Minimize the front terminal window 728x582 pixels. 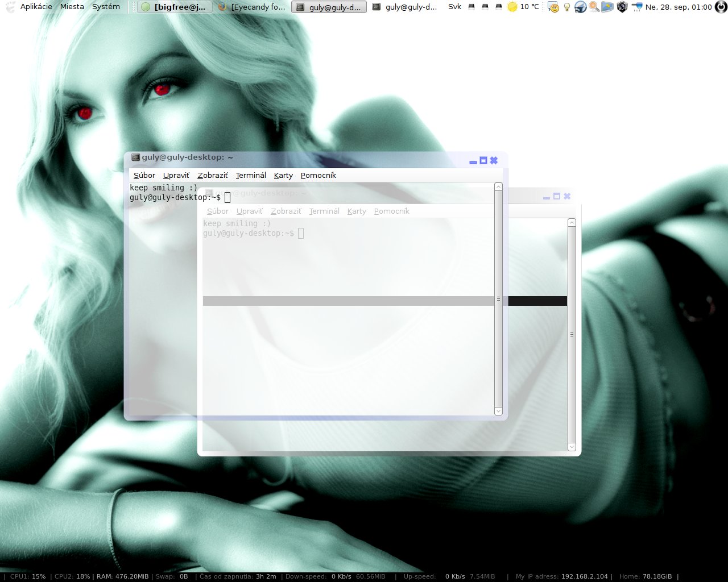point(473,161)
